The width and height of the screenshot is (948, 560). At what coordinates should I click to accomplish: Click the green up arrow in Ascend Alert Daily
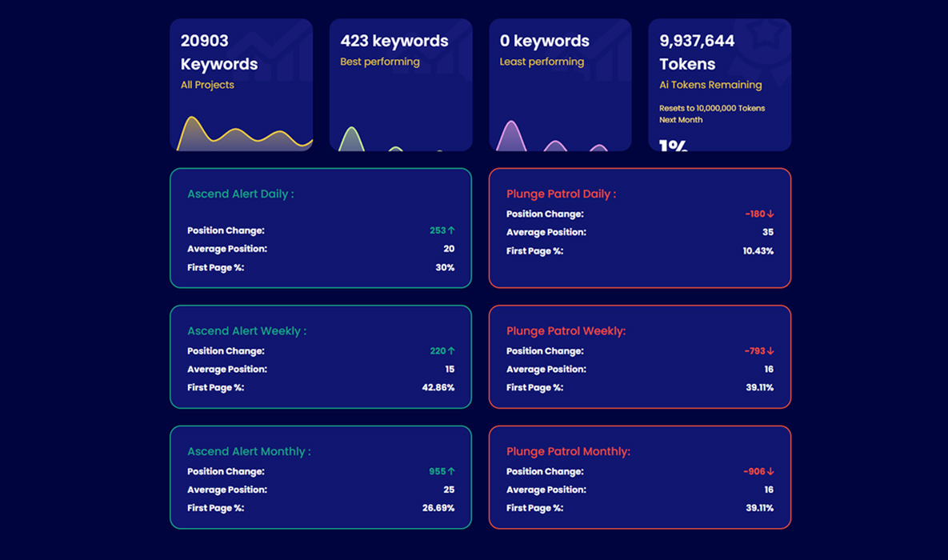452,230
